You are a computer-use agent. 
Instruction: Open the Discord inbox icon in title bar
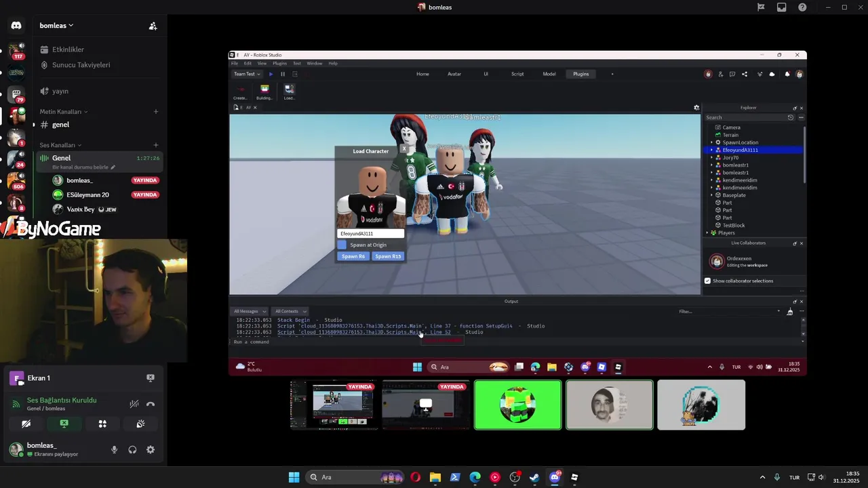point(782,7)
